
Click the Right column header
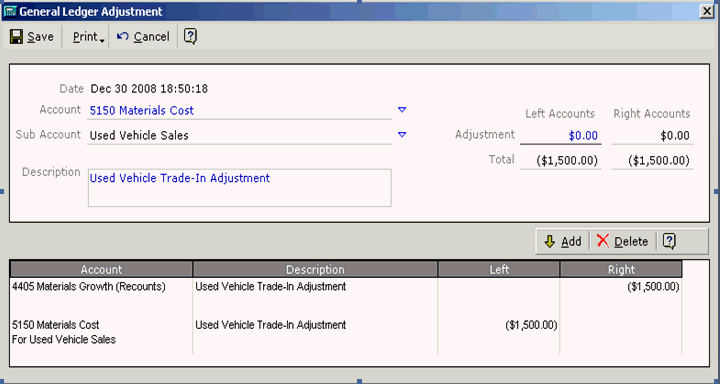click(621, 270)
